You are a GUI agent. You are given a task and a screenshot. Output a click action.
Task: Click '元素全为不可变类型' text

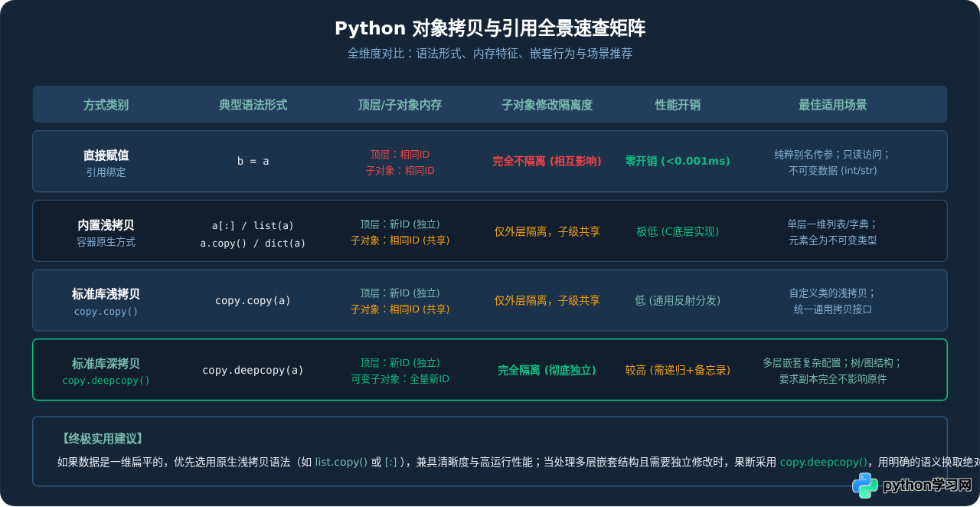tap(833, 240)
